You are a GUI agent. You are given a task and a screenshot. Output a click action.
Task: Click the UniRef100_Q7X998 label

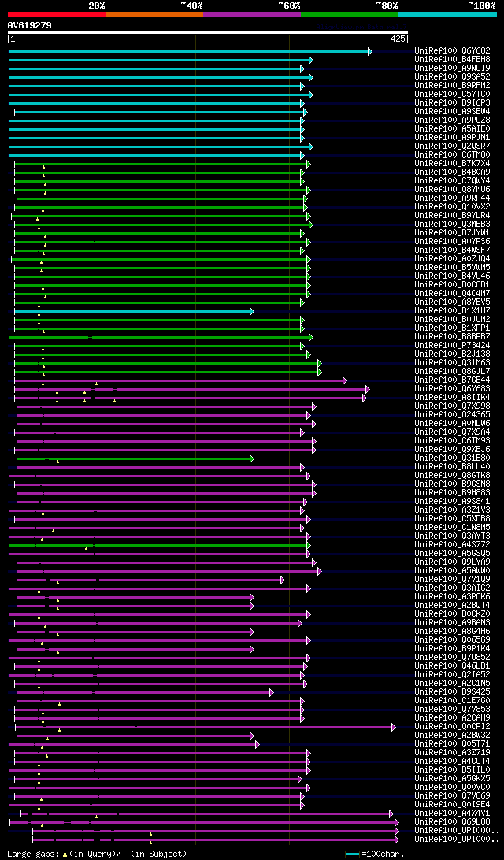click(x=453, y=406)
